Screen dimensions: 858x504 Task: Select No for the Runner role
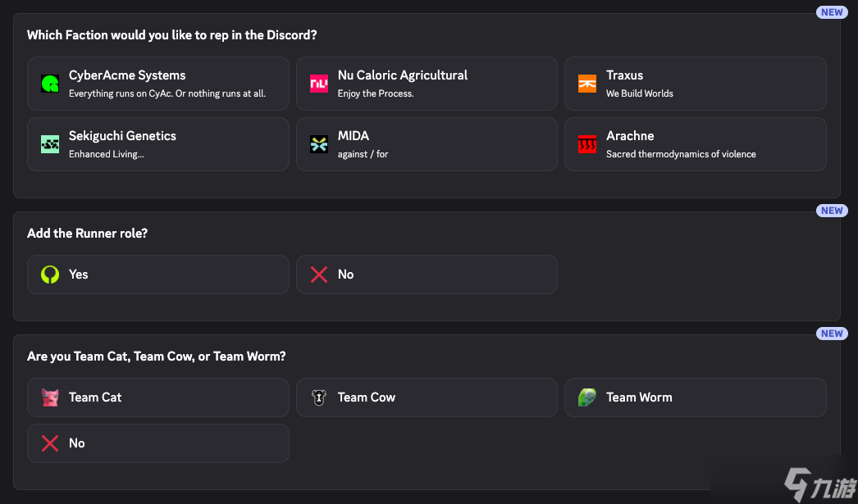point(427,275)
